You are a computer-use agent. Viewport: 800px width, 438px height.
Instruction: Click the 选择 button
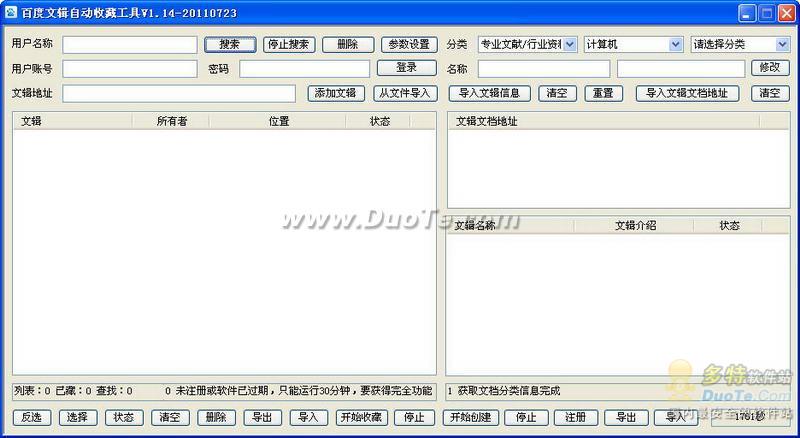point(78,417)
